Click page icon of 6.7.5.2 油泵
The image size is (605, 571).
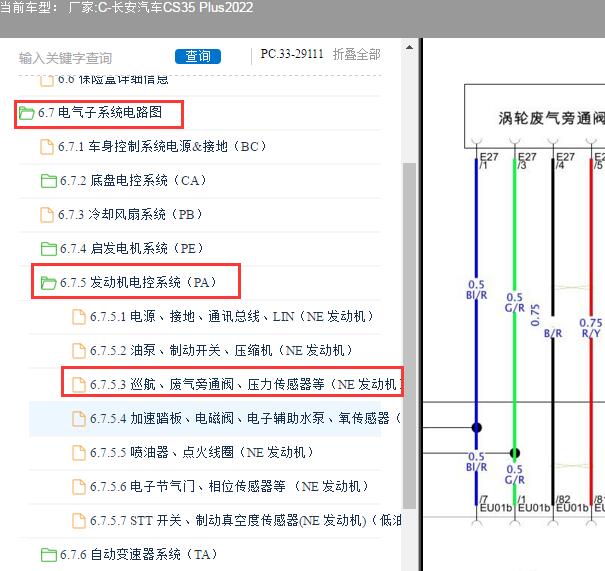[79, 351]
